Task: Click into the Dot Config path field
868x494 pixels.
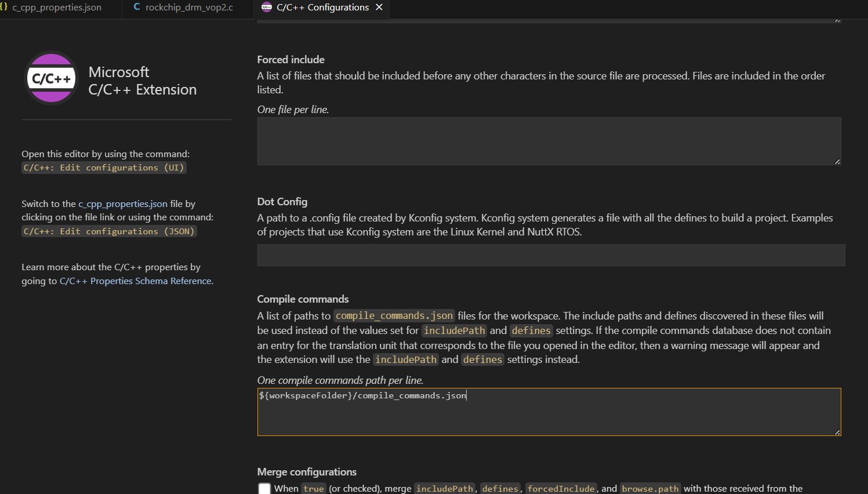Action: (551, 255)
